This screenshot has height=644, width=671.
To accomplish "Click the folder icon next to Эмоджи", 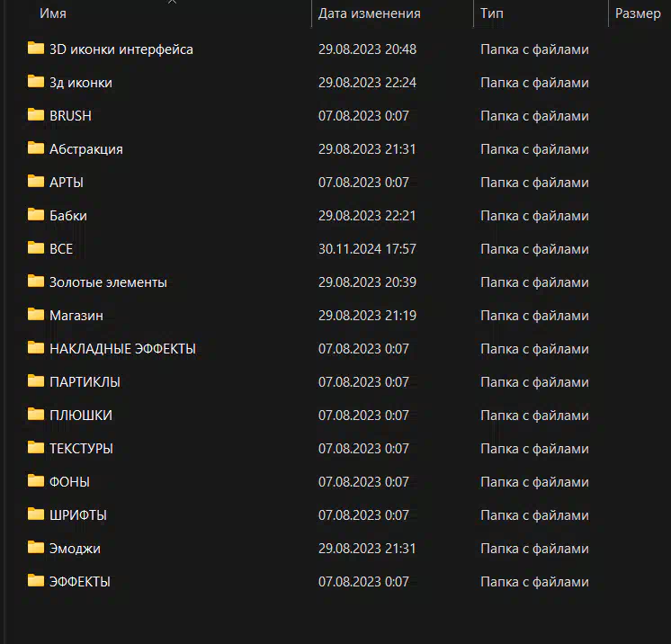I will (x=36, y=547).
